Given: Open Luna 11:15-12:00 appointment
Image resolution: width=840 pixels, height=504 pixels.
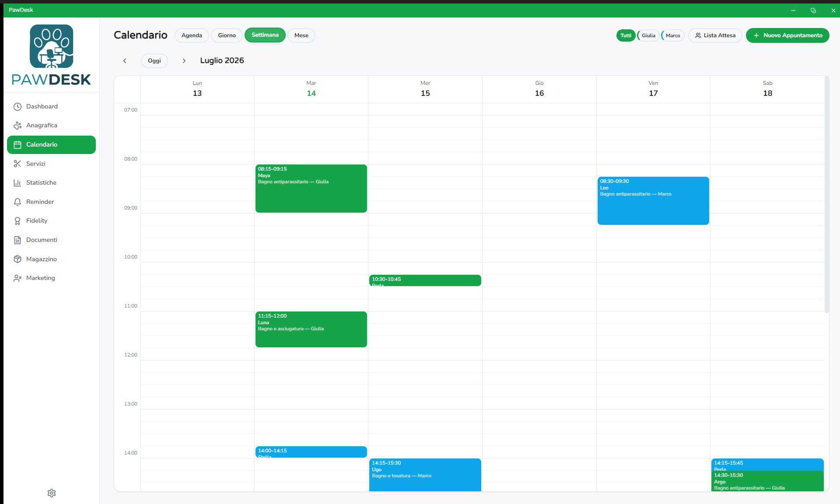Looking at the screenshot, I should (311, 329).
